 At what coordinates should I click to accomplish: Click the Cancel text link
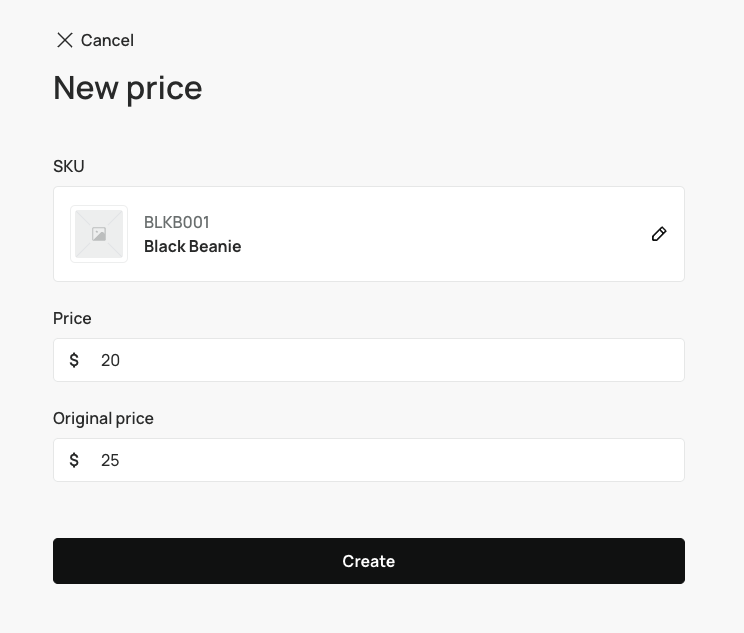point(107,40)
